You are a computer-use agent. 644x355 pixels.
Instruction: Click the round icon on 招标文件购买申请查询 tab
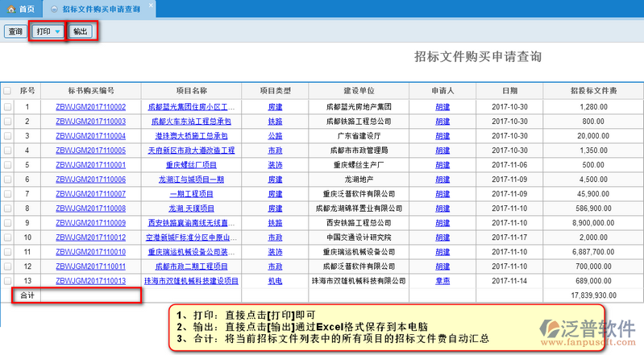(53, 9)
